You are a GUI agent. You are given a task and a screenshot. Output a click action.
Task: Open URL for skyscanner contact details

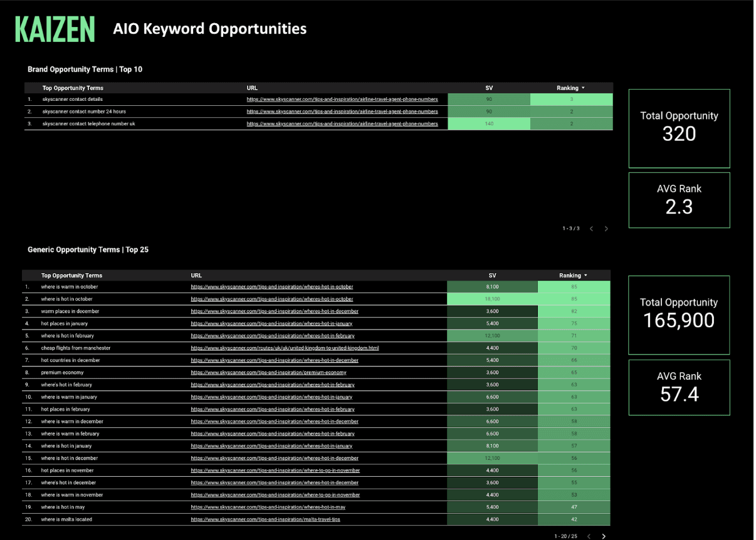pos(342,99)
